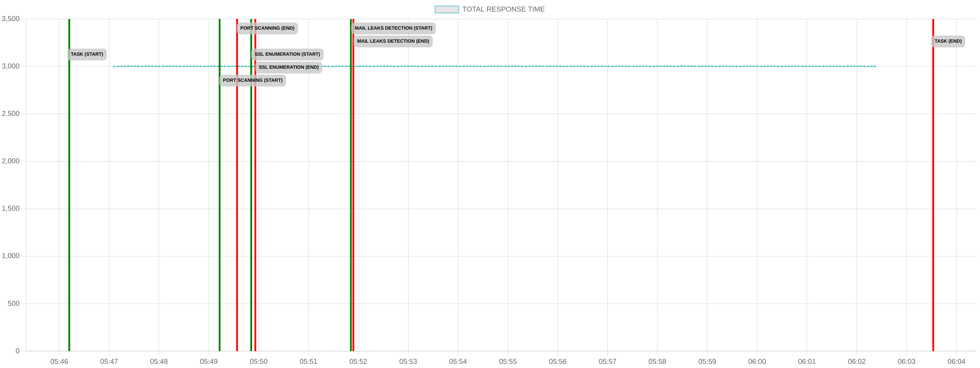The image size is (980, 368).
Task: Select the TASK (START) annotation label
Action: (87, 55)
